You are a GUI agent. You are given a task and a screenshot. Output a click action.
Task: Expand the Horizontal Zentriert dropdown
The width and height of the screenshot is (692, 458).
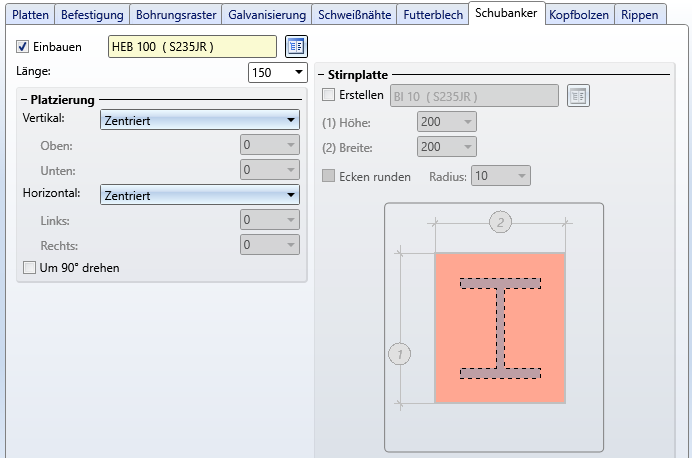click(x=200, y=195)
